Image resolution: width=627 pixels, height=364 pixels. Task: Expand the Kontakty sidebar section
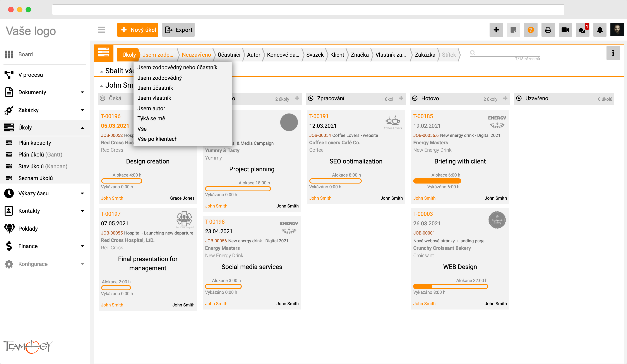point(82,211)
